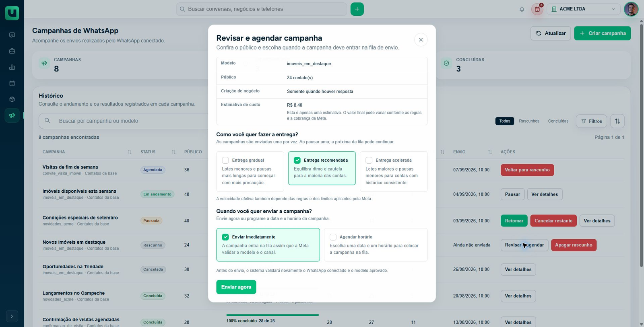This screenshot has height=327, width=644.
Task: Select the megaphone campaigns sidebar icon
Action: click(x=12, y=115)
